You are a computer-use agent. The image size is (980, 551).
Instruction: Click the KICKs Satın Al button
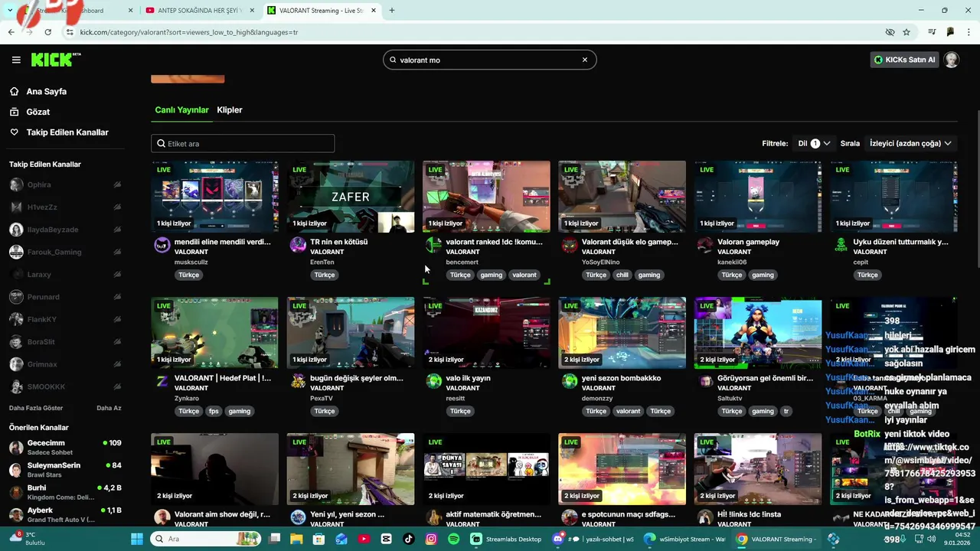(904, 60)
